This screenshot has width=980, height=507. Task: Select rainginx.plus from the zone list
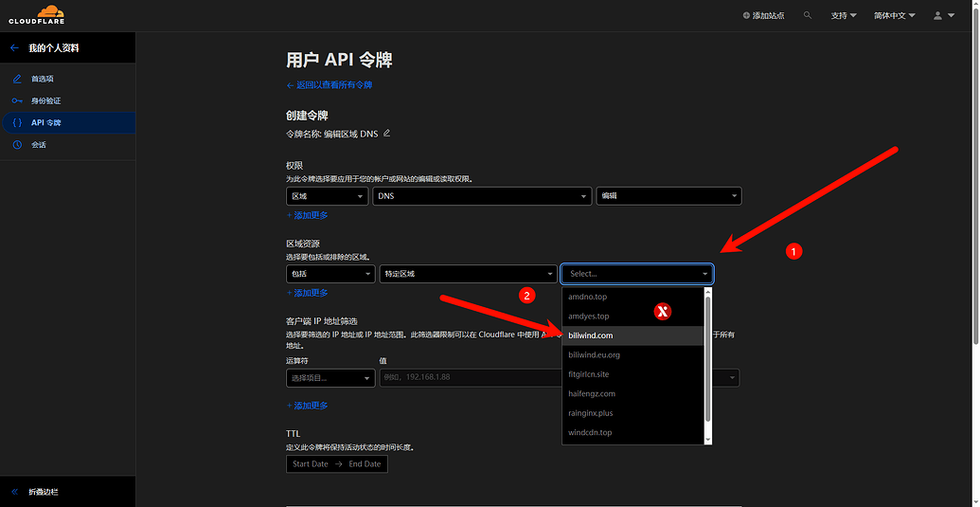tap(633, 412)
